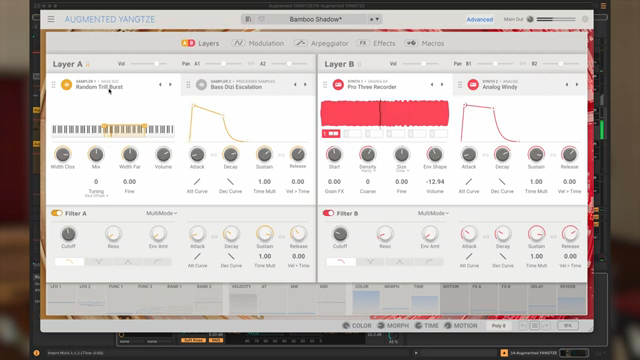The width and height of the screenshot is (640, 360).
Task: Switch to Arpeggiator tab
Action: (321, 43)
